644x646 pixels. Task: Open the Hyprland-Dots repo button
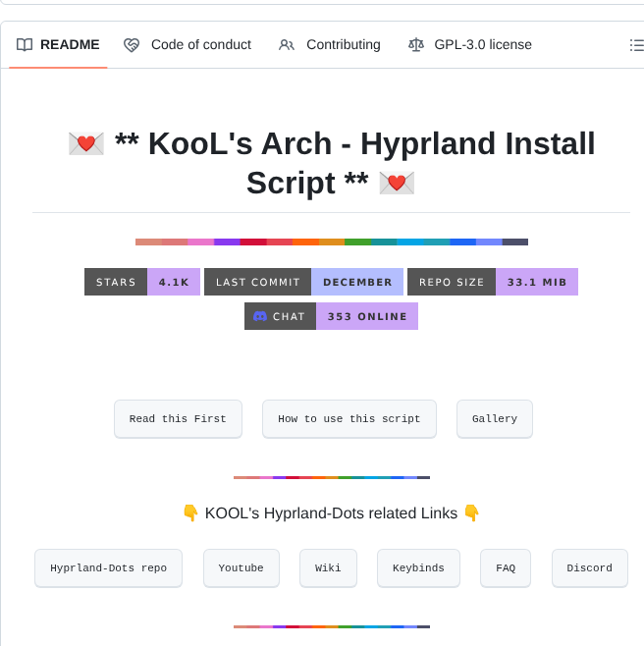[108, 568]
